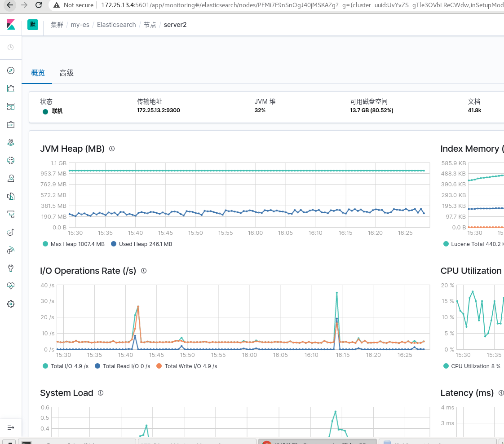Open Canvas icon in sidebar
This screenshot has height=444, width=504.
pyautogui.click(x=11, y=125)
